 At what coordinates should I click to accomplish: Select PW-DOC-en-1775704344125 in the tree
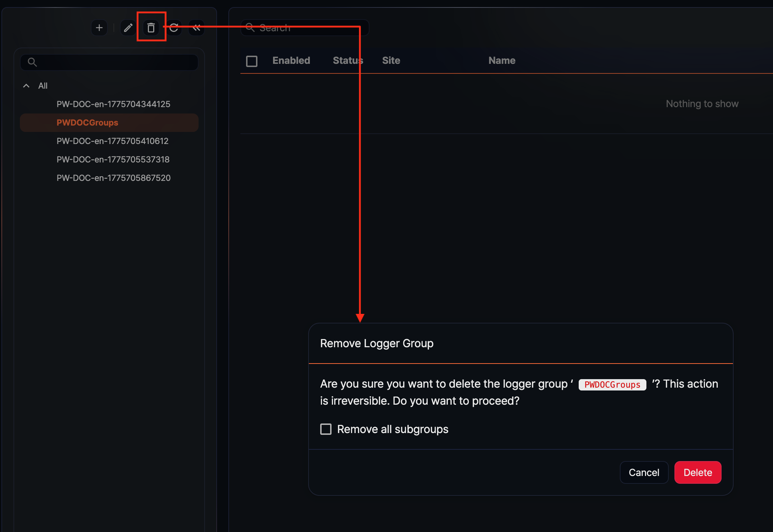click(113, 104)
